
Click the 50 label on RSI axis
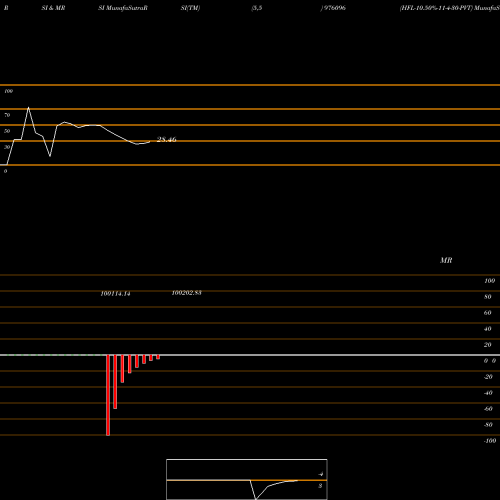(x=7, y=131)
